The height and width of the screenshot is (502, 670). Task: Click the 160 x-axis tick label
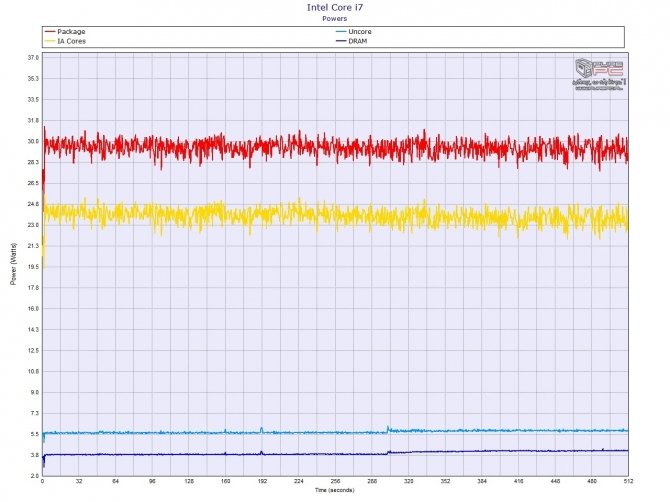(x=226, y=481)
